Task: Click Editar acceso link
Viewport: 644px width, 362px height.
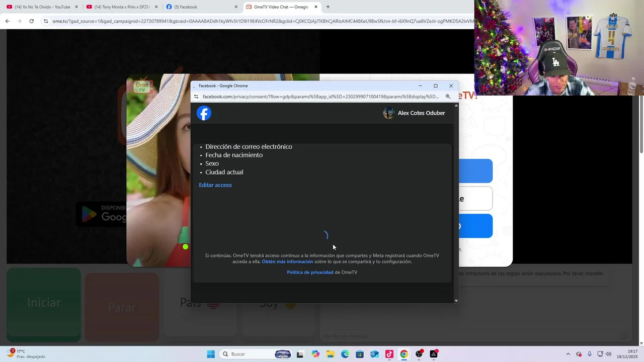Action: (x=215, y=185)
